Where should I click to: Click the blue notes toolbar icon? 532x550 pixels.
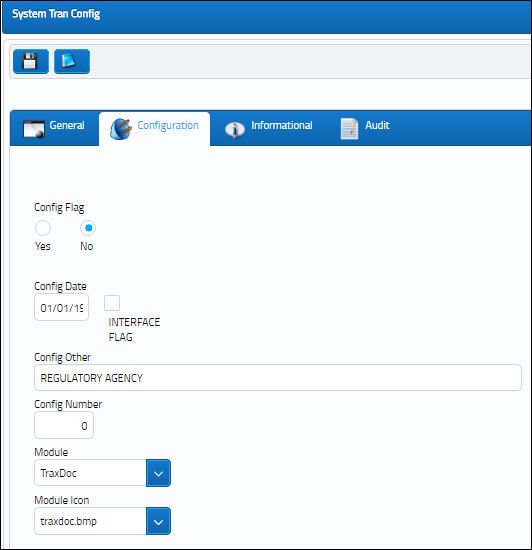coord(72,61)
